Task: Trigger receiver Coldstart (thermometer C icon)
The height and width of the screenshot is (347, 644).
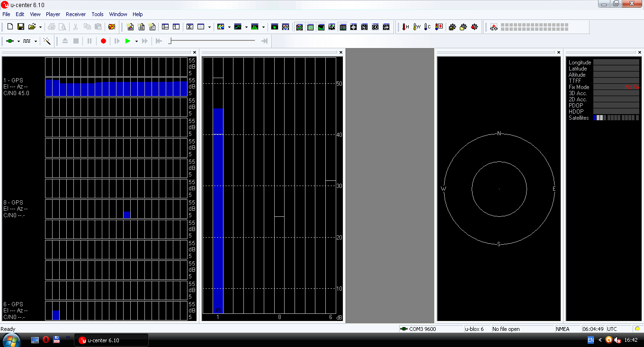Action: coord(427,27)
